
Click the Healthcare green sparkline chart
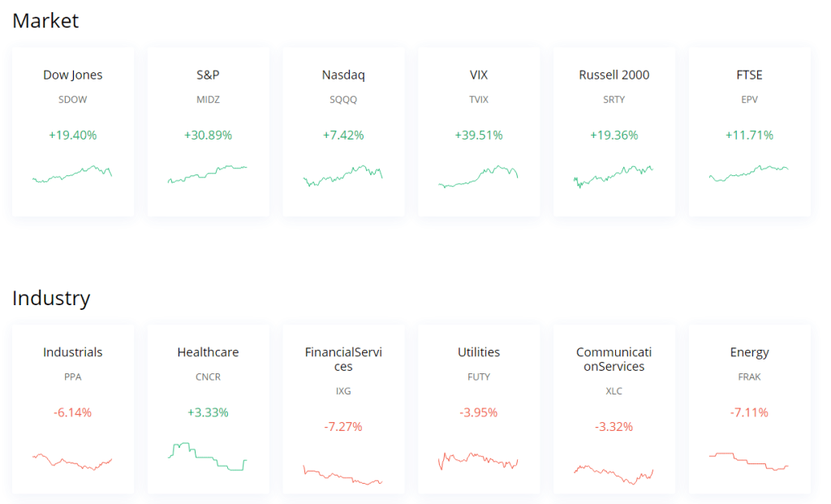click(x=208, y=457)
